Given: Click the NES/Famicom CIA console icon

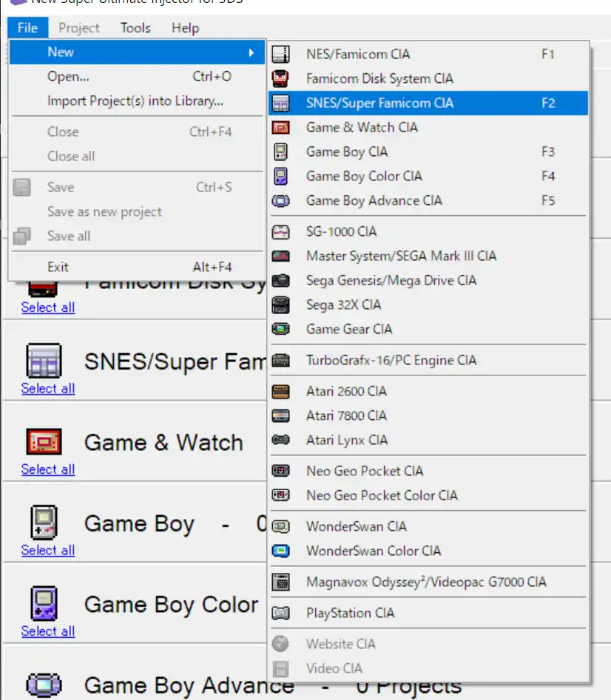Looking at the screenshot, I should [280, 54].
